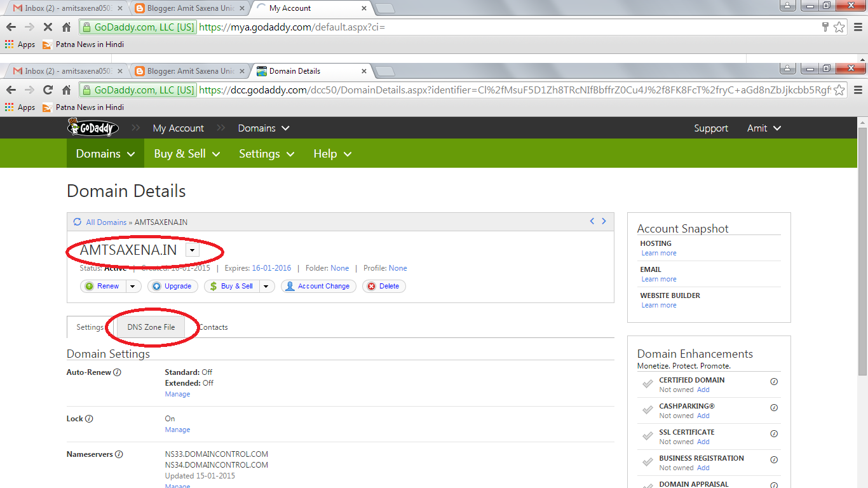Open the Support link in header
The height and width of the screenshot is (488, 868).
pos(711,128)
